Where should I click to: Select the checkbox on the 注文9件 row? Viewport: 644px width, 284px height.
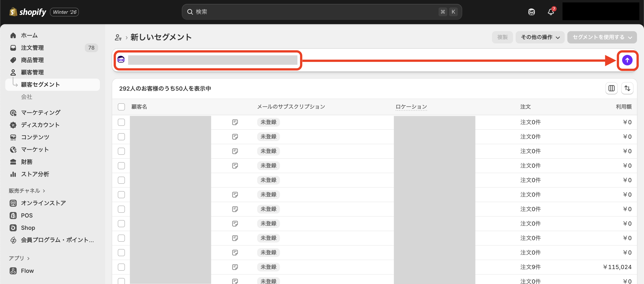tap(121, 267)
